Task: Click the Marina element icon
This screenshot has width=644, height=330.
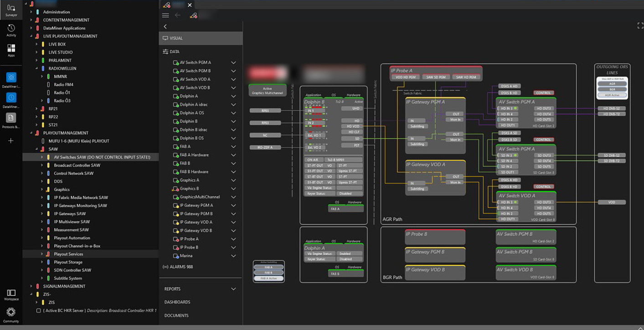Action: click(x=175, y=256)
